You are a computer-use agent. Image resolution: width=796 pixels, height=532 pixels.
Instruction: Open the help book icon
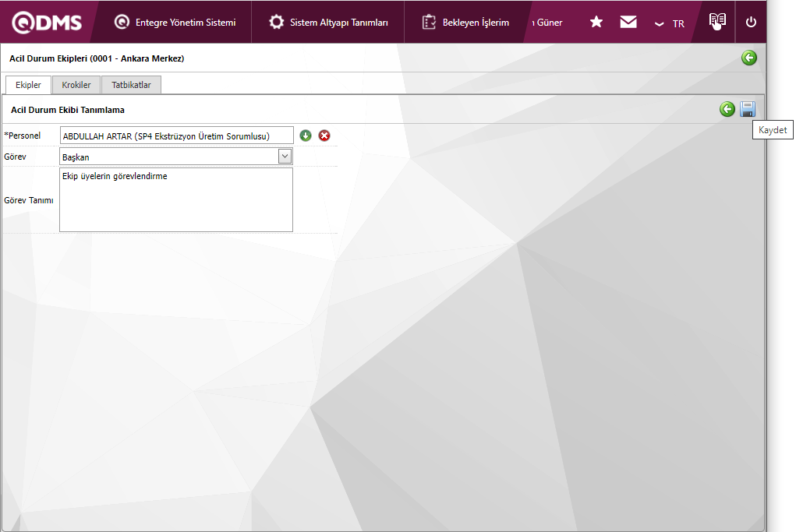click(x=717, y=21)
